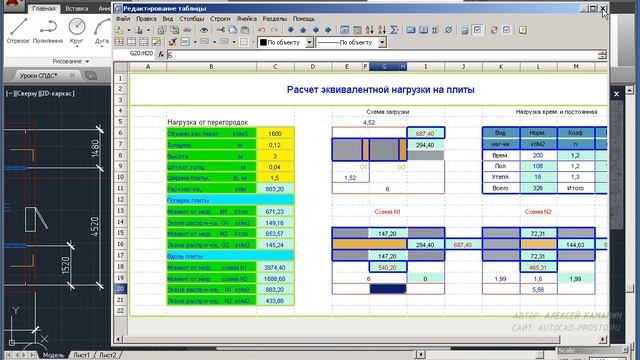Select the Круг circle tool in AutoCAD

point(76,31)
